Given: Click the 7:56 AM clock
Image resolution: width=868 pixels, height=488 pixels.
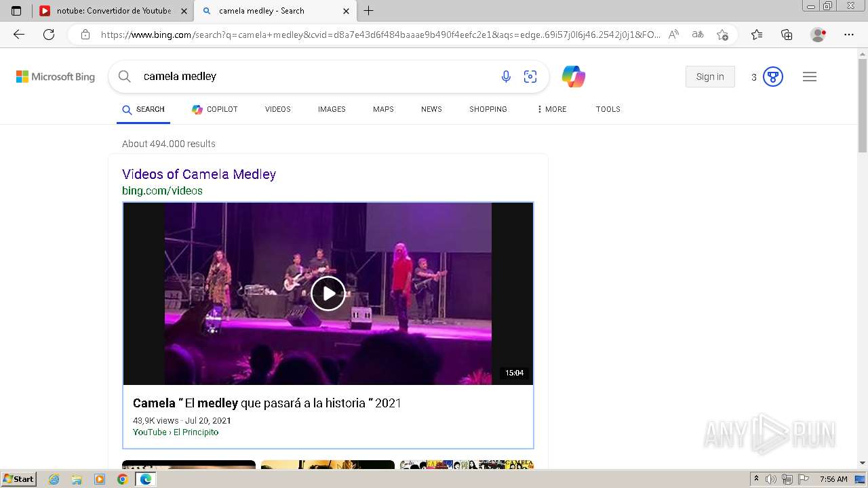Looking at the screenshot, I should coord(833,479).
